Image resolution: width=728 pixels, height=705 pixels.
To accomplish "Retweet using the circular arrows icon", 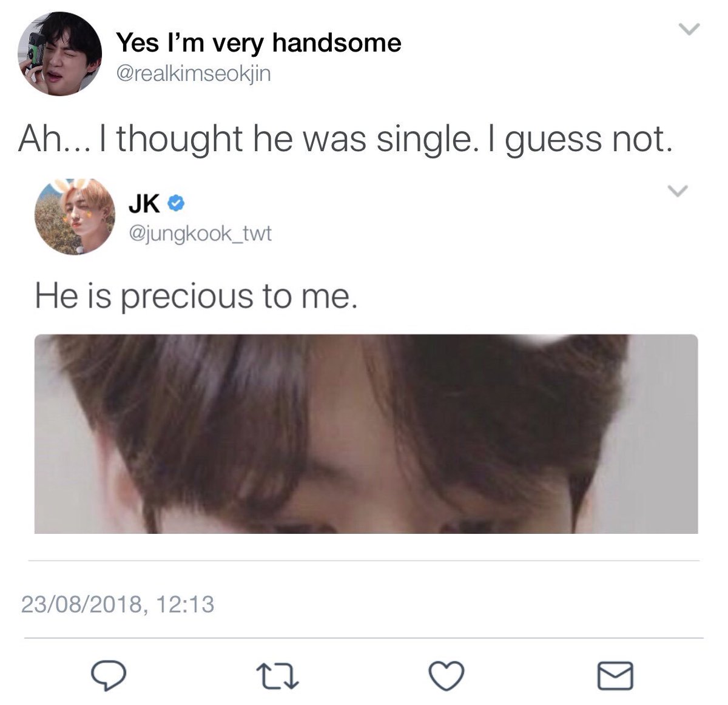I will [277, 675].
